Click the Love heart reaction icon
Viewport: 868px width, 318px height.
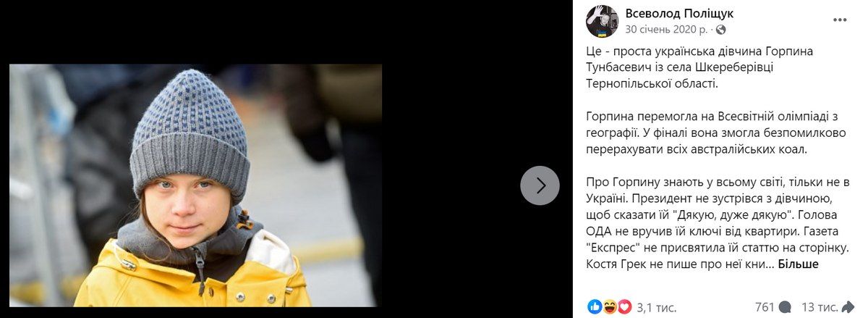pyautogui.click(x=625, y=307)
